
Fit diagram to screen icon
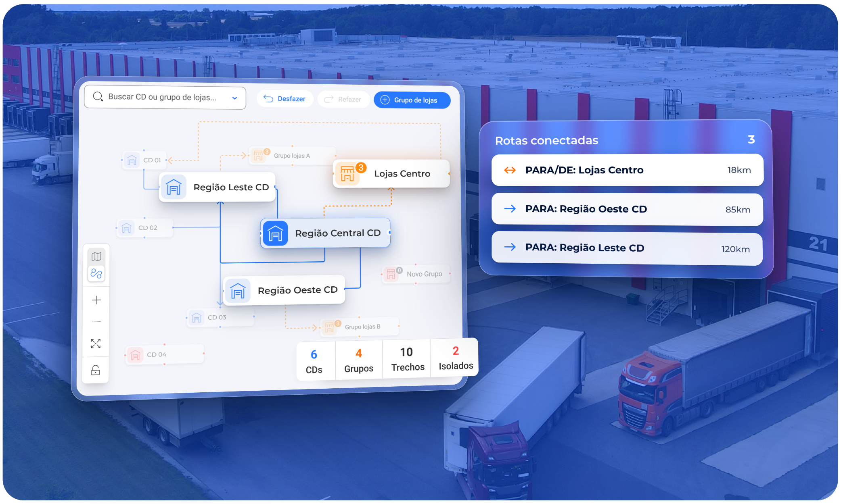(96, 344)
